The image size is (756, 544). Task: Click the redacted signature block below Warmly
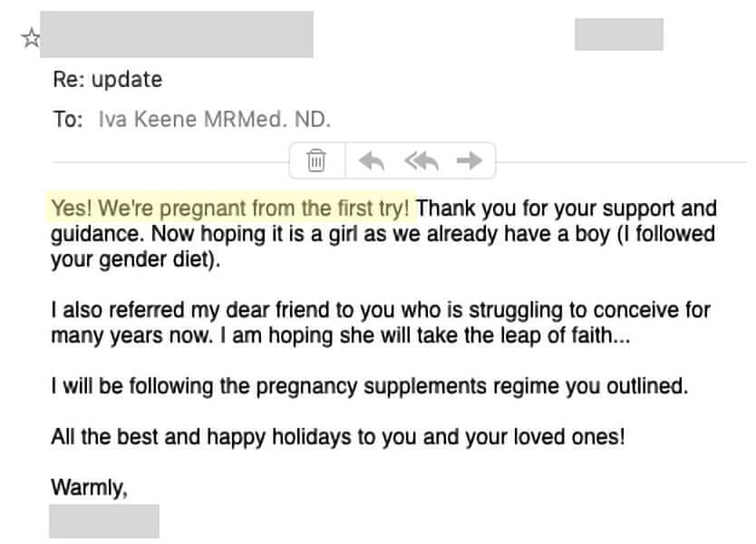pyautogui.click(x=104, y=520)
